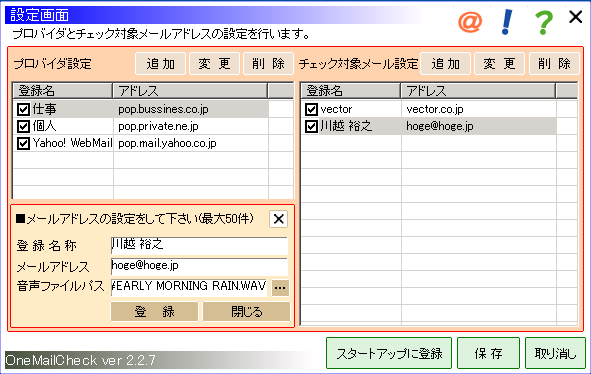This screenshot has width=591, height=374.
Task: Click スタートアップに登録 button
Action: tap(389, 353)
